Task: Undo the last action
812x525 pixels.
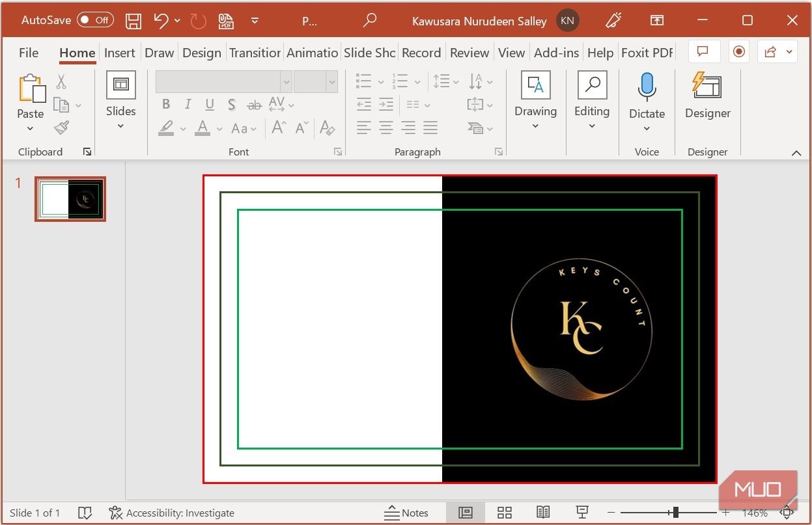Action: (161, 21)
